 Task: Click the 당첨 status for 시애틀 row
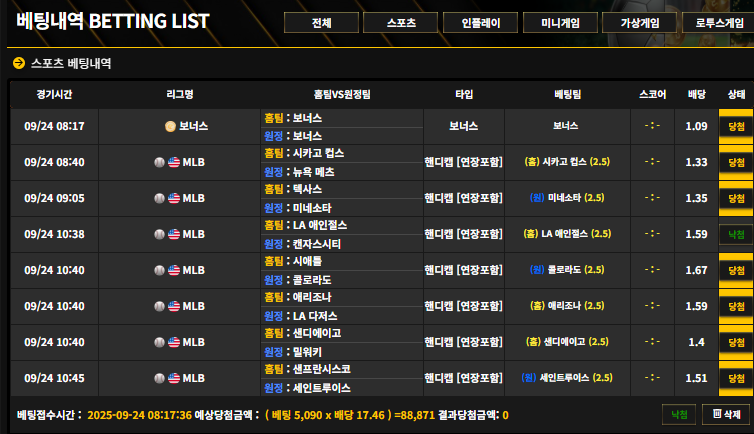pyautogui.click(x=736, y=271)
